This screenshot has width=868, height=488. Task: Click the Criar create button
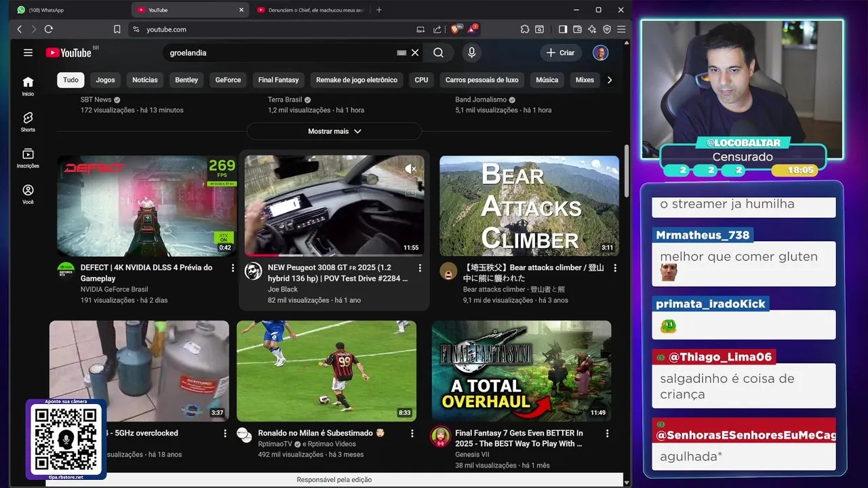[561, 52]
